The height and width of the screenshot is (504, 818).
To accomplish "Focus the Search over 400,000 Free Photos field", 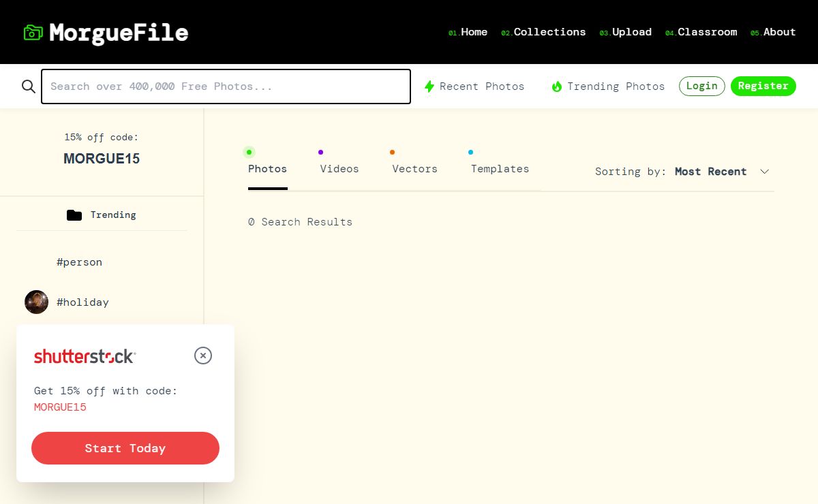I will pos(226,86).
